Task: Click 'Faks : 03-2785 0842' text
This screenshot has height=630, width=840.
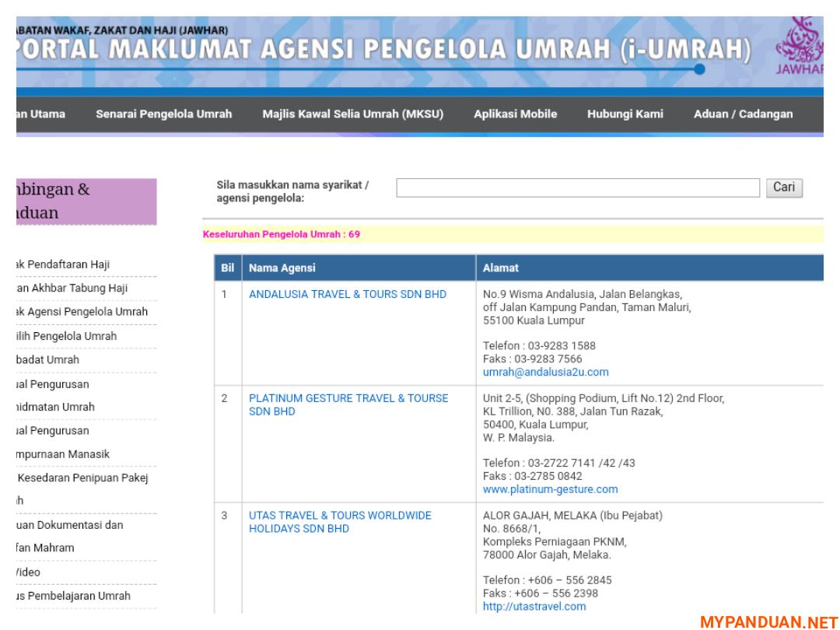Action: (532, 476)
